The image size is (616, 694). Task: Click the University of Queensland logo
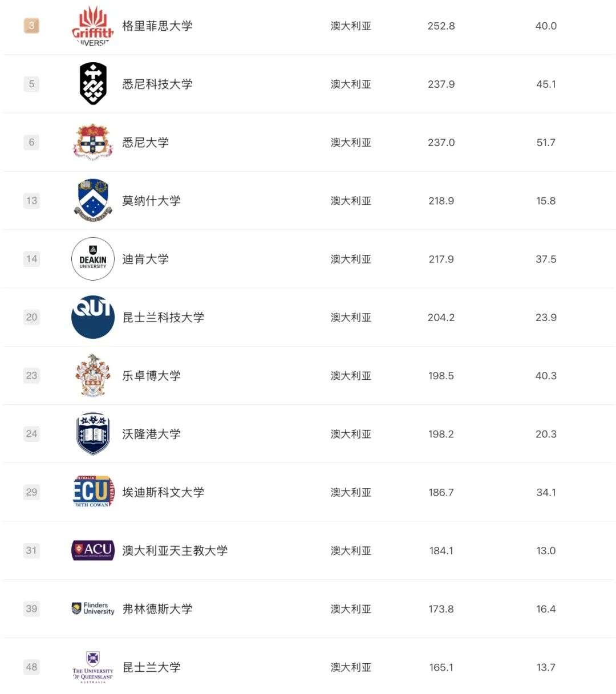pyautogui.click(x=93, y=667)
